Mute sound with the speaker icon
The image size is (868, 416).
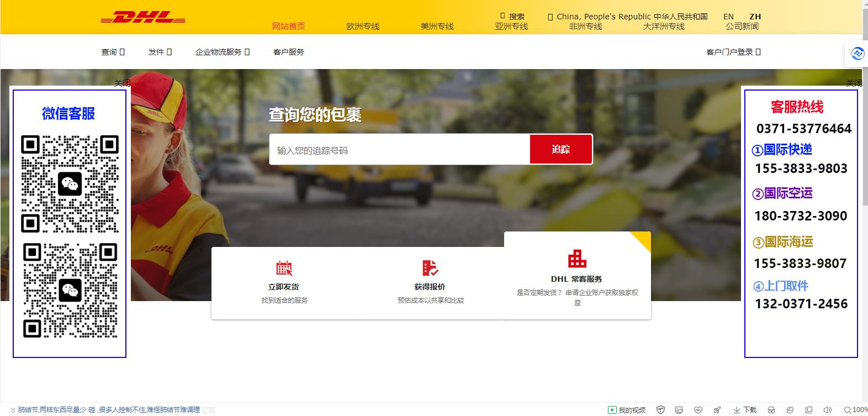(x=827, y=410)
